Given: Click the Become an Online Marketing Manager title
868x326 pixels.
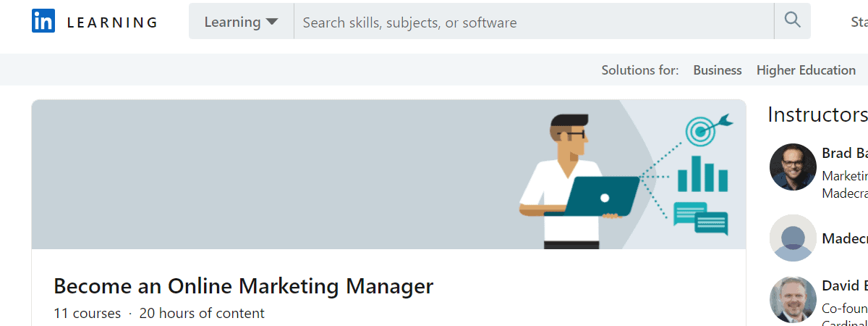Looking at the screenshot, I should pos(243,286).
